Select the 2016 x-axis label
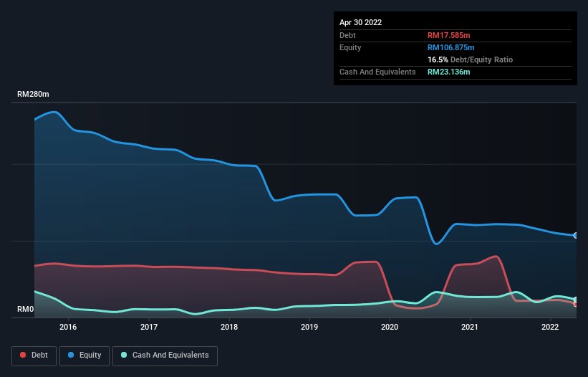 click(68, 327)
